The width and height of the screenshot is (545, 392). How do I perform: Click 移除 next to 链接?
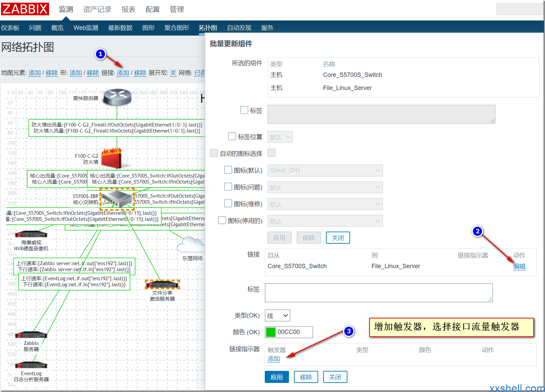pyautogui.click(x=140, y=73)
